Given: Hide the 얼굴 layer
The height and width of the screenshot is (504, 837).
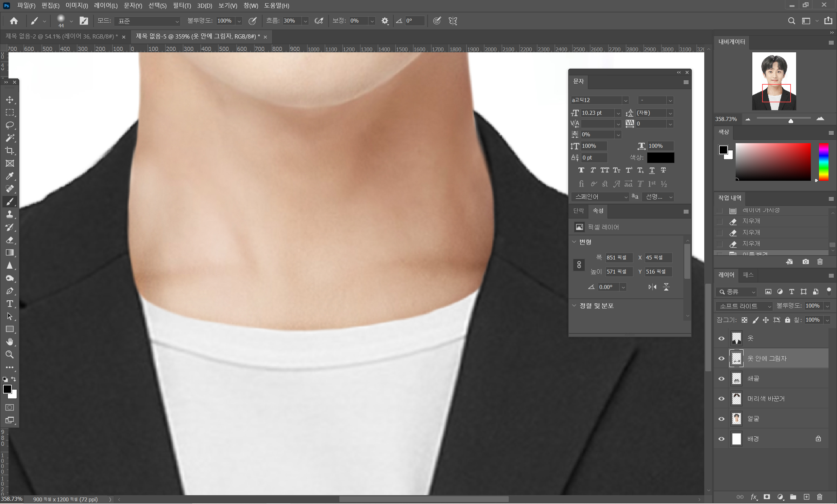Looking at the screenshot, I should point(722,419).
